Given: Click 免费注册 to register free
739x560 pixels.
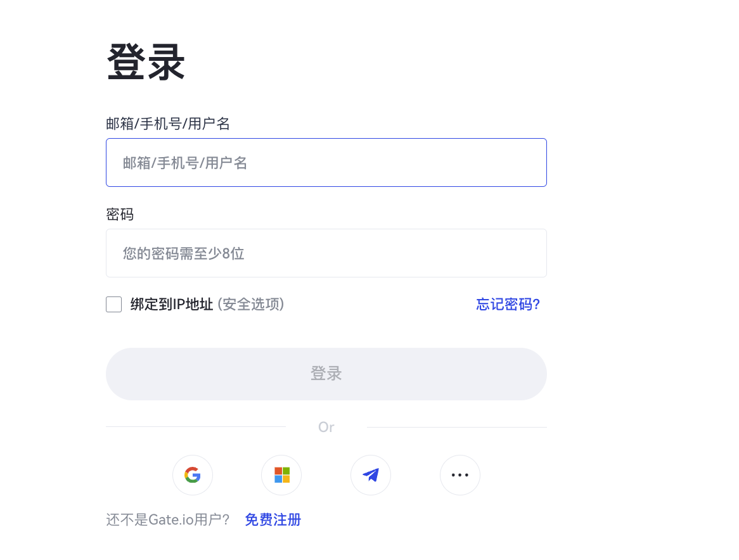Looking at the screenshot, I should (273, 519).
